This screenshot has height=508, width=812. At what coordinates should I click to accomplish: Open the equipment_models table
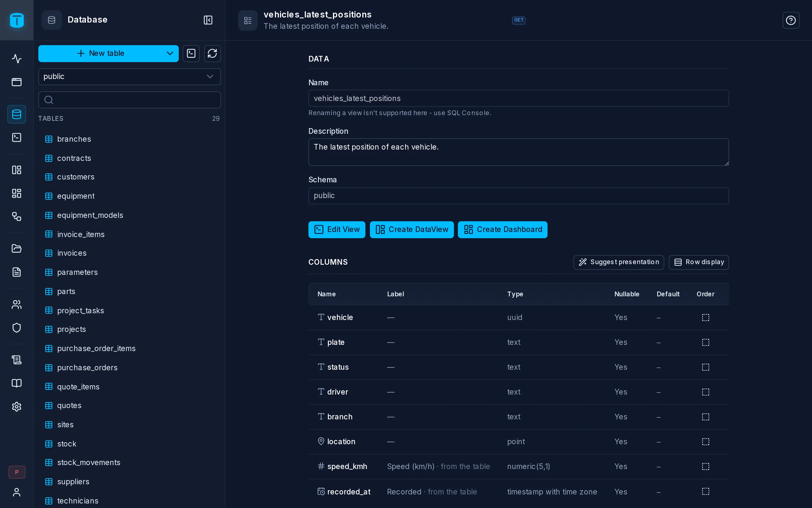tap(129, 215)
